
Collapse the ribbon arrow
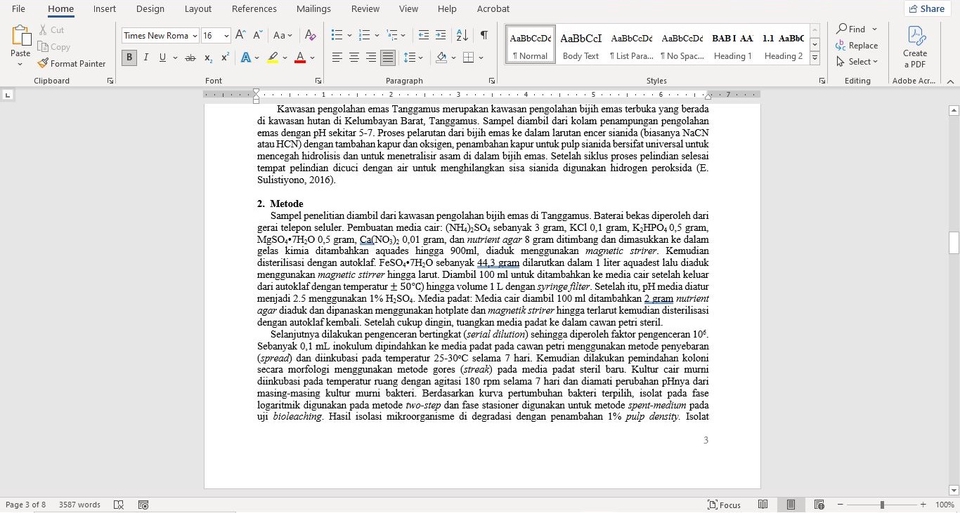tap(950, 81)
